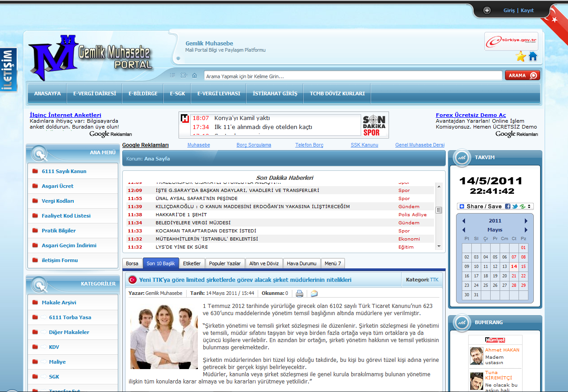
Task: Go to next month after Mayıs
Action: pyautogui.click(x=526, y=230)
